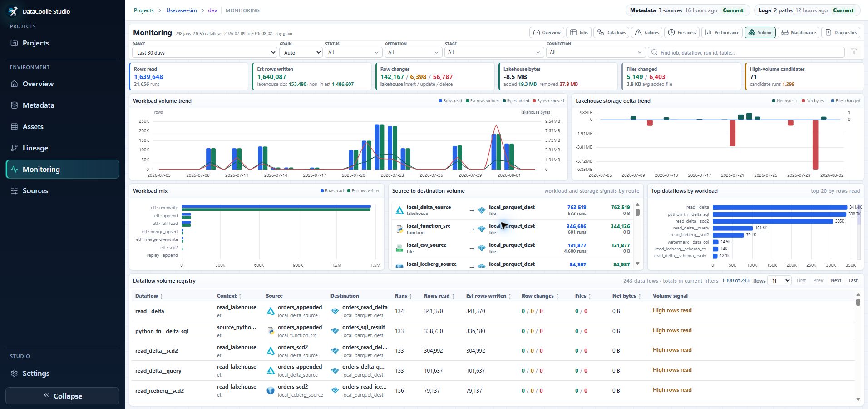
Task: Click the Metadata 3 sources status pill
Action: (x=687, y=10)
